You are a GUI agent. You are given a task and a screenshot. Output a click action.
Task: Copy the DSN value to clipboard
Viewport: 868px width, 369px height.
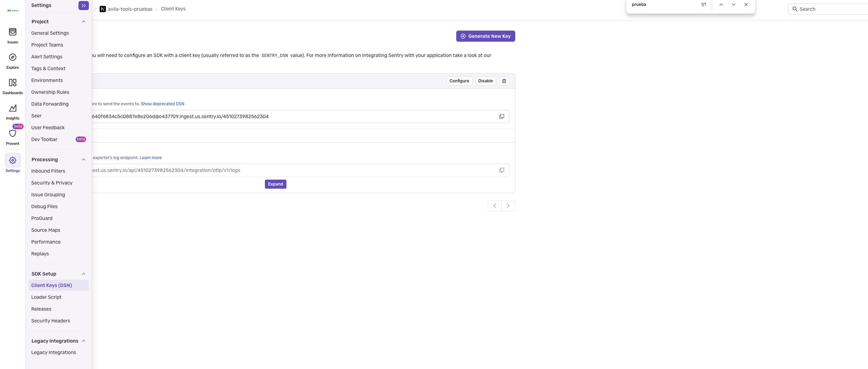(x=501, y=116)
